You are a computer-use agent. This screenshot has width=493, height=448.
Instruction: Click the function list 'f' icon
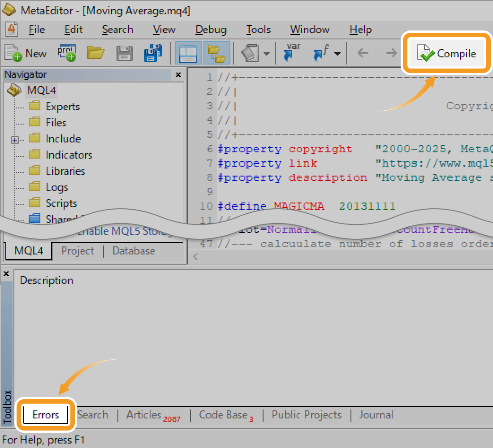coord(321,53)
